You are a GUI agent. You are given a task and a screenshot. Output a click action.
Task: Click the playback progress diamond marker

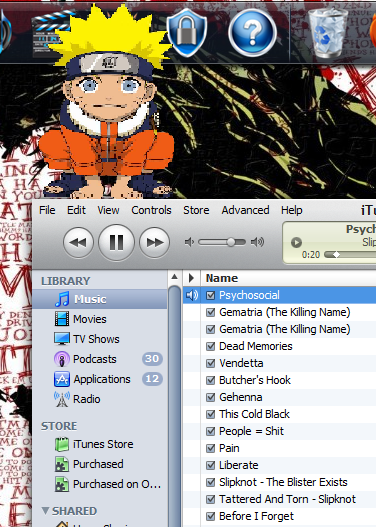[x=336, y=255]
